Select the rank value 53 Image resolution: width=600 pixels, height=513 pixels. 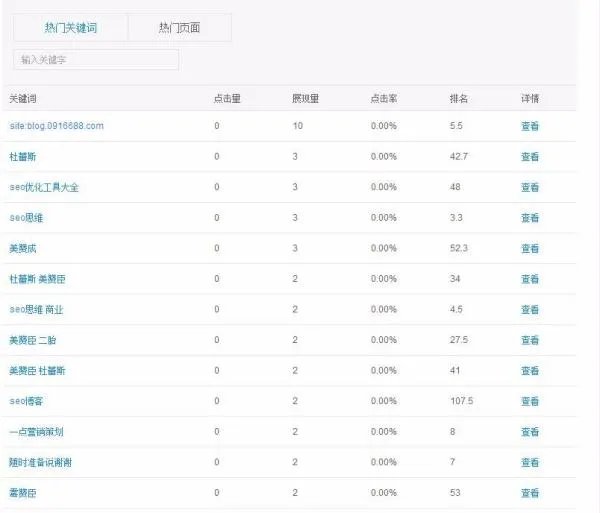(455, 493)
